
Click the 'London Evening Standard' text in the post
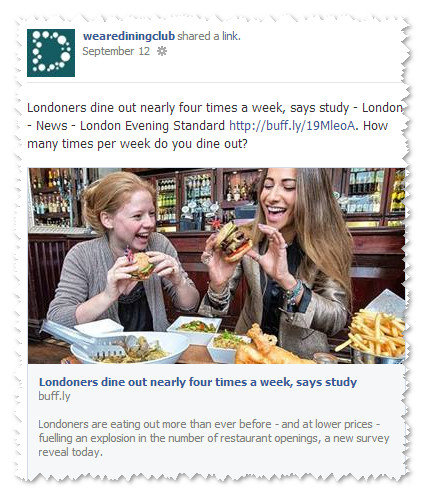coord(152,126)
